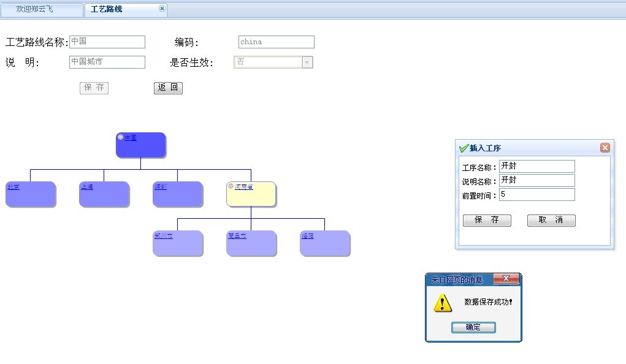This screenshot has width=626, height=364.
Task: Collapse the 中国 root node
Action: tap(120, 137)
